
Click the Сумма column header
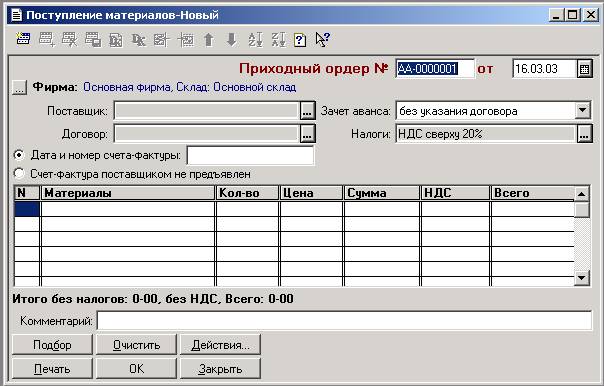[382, 193]
